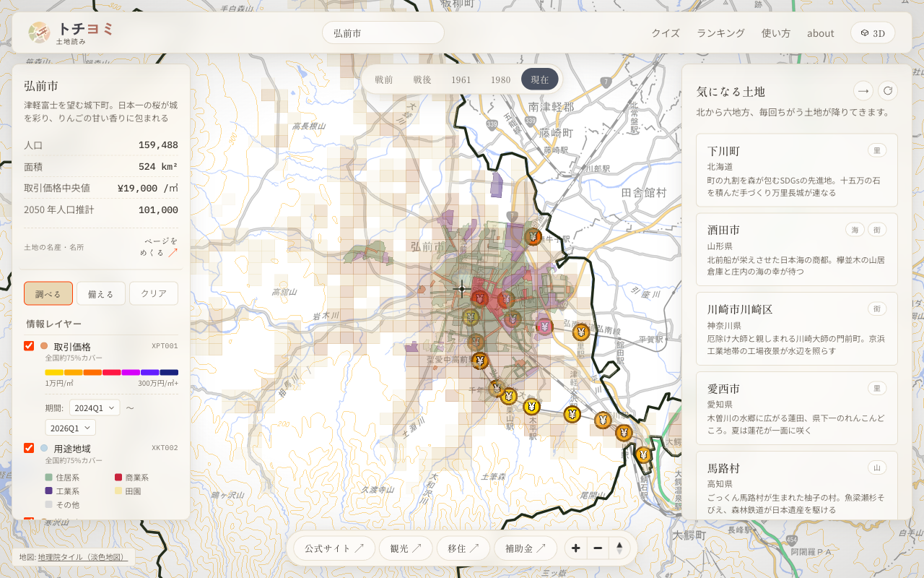Click the yellow swatch in price legend
924x578 pixels.
click(x=54, y=372)
